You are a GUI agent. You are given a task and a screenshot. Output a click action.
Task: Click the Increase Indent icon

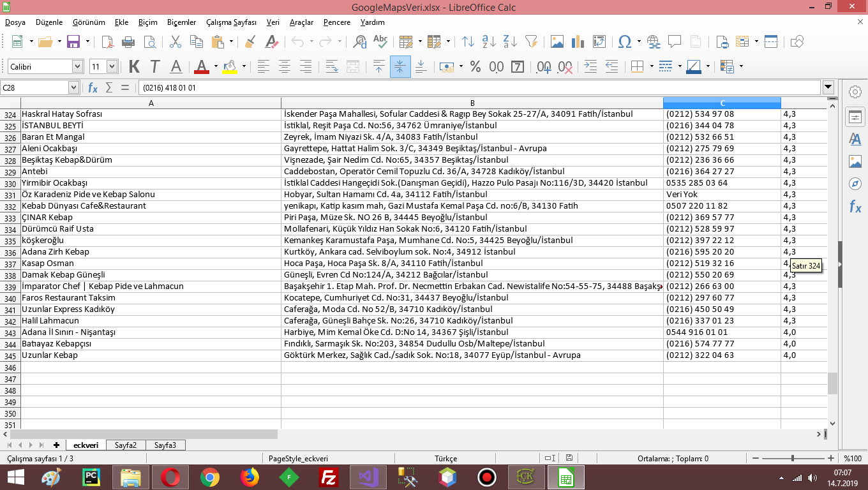coord(591,66)
